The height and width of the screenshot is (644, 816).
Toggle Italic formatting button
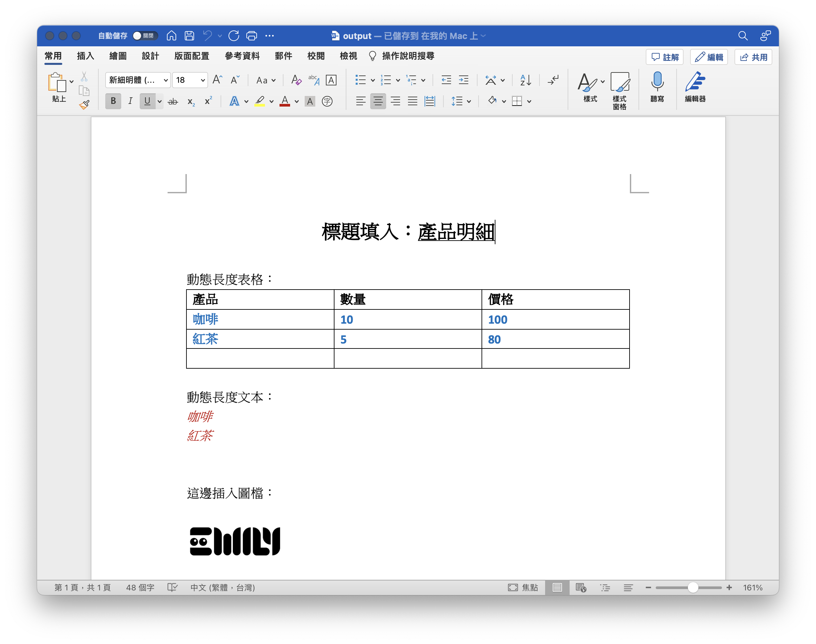(x=130, y=101)
